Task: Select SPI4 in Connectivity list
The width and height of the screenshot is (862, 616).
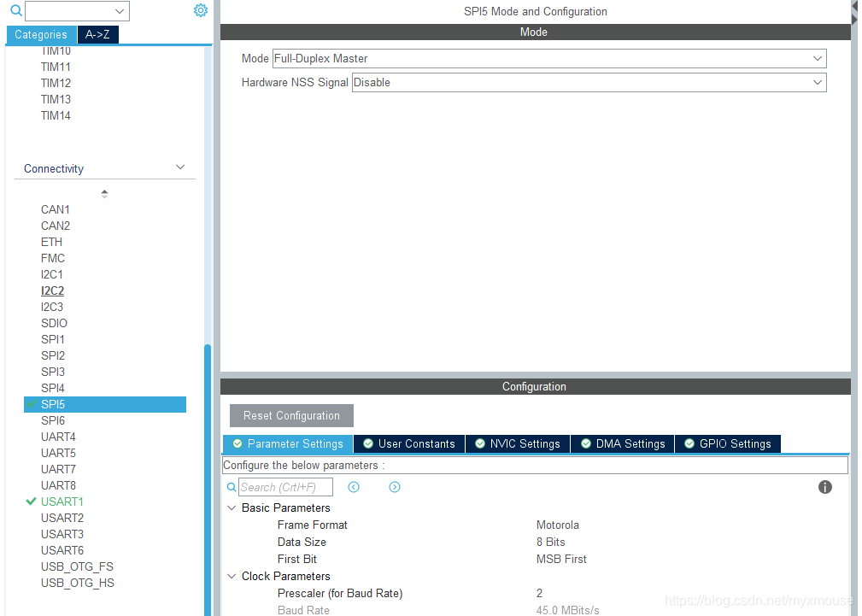Action: (53, 388)
